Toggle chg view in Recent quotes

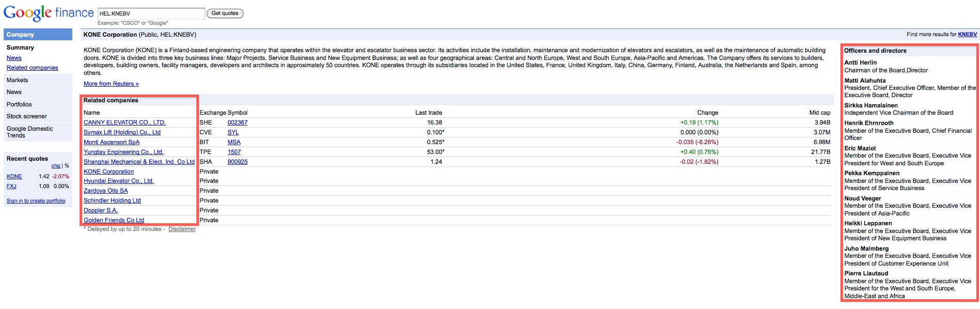56,166
